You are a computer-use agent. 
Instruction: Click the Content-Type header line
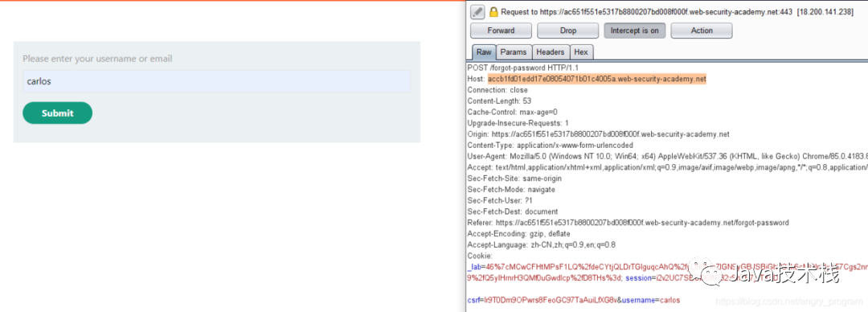tap(551, 146)
